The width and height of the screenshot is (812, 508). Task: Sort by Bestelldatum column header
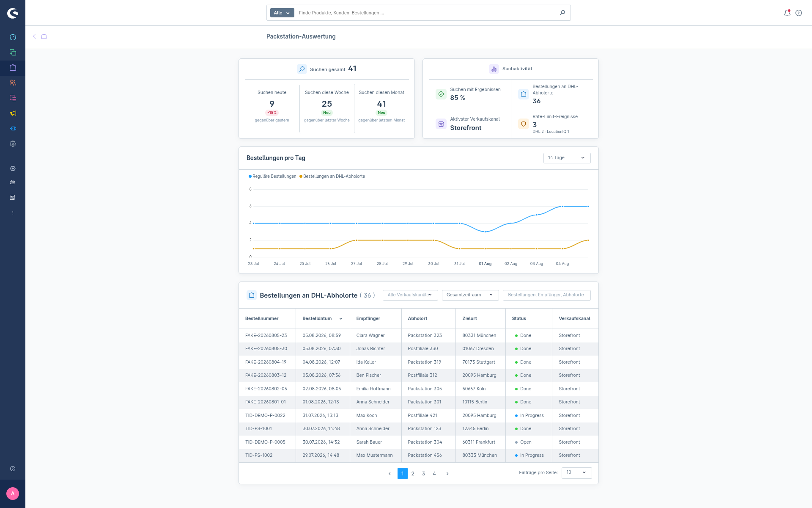(322, 318)
